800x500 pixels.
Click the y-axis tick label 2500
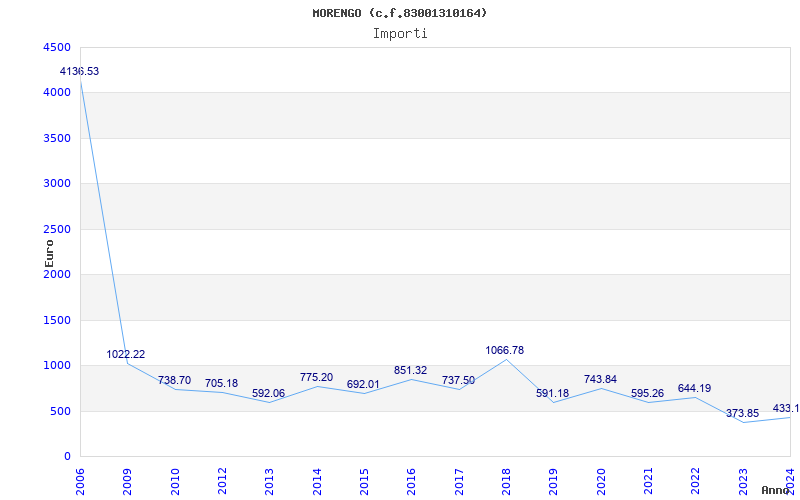57,230
